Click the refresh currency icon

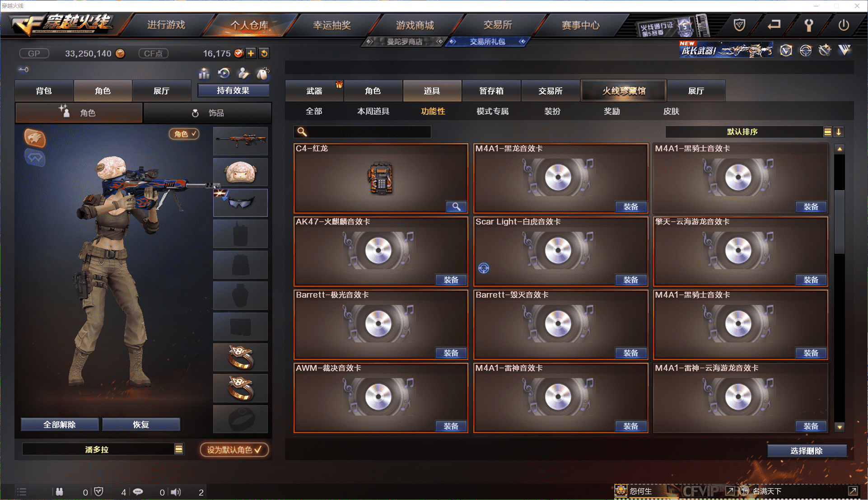[264, 53]
